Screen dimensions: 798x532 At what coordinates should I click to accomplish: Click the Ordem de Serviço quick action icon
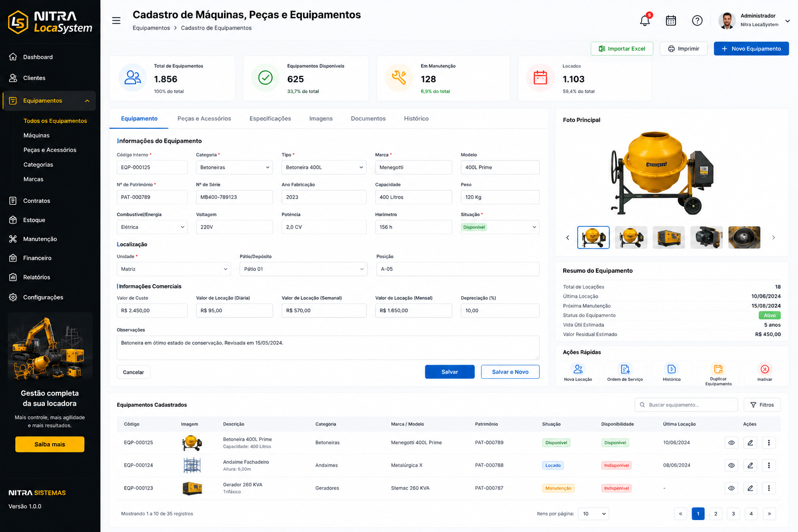pos(625,369)
